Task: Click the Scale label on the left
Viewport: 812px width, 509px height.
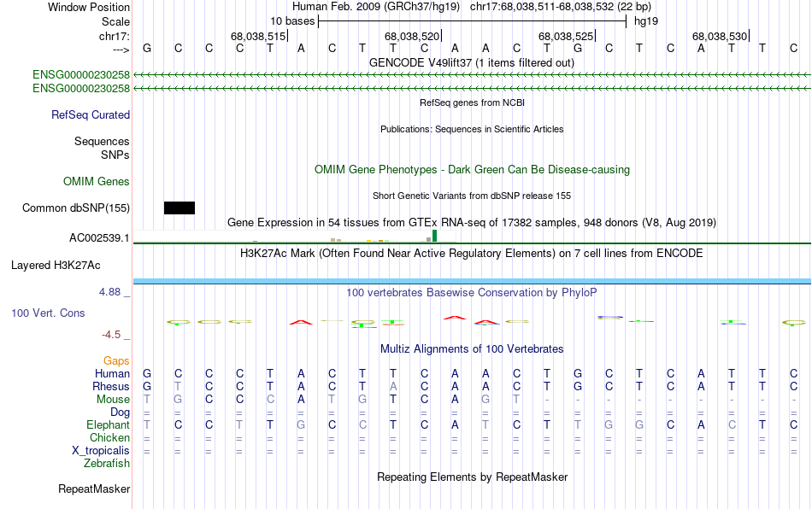Action: (116, 21)
